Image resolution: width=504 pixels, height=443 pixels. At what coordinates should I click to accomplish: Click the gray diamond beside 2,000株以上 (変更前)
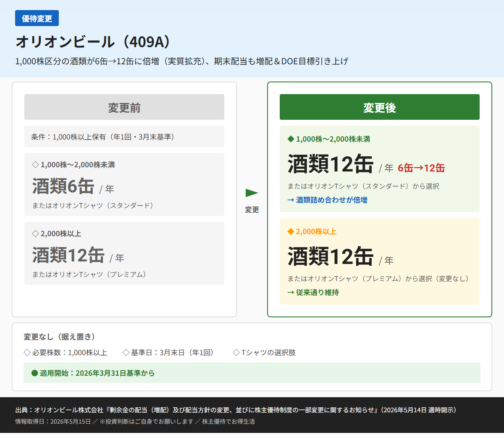(x=36, y=234)
